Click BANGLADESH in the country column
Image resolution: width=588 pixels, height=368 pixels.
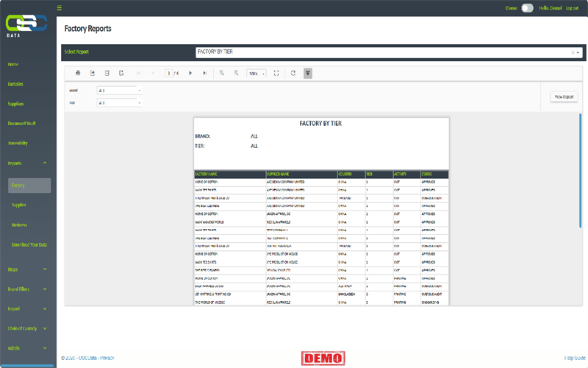tap(346, 294)
